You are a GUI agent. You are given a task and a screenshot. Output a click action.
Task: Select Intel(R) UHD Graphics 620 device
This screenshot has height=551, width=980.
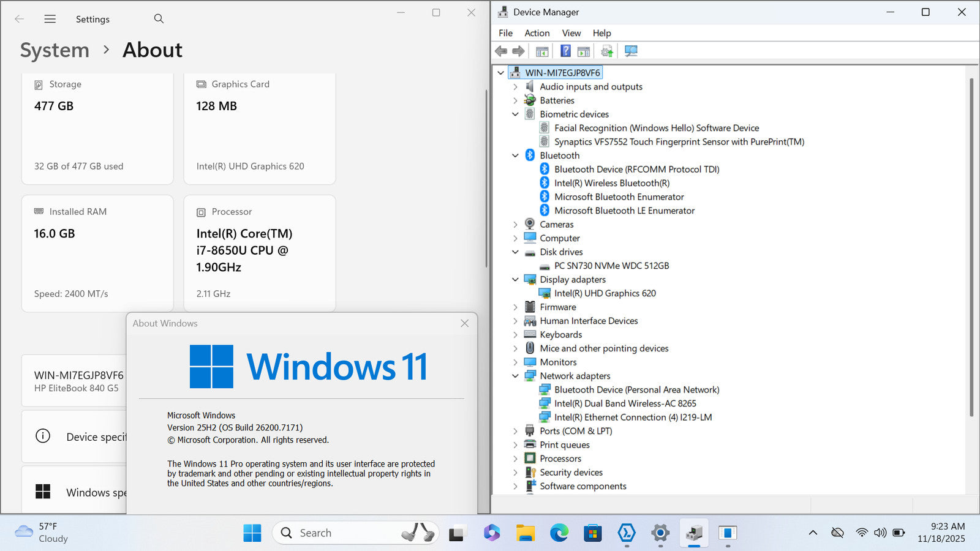tap(605, 293)
